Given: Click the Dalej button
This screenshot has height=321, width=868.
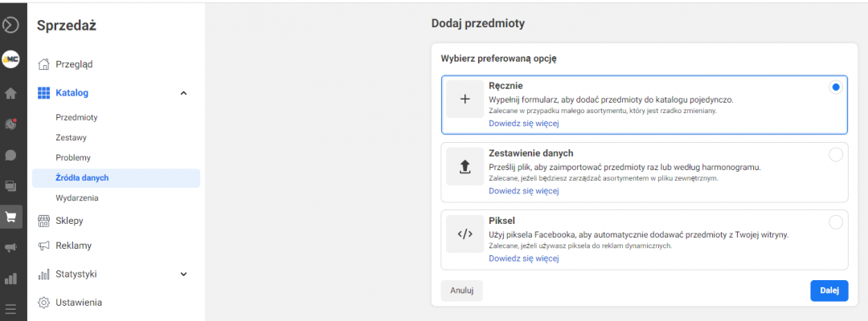Looking at the screenshot, I should tap(829, 291).
